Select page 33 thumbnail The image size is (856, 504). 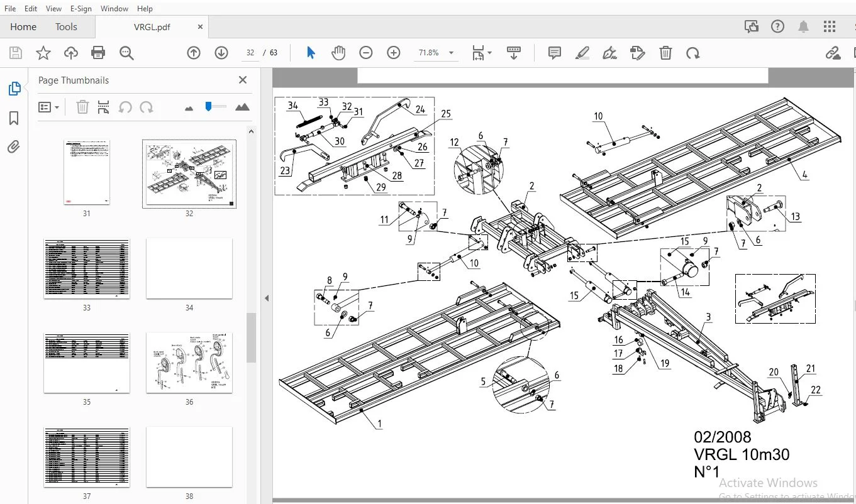click(87, 268)
